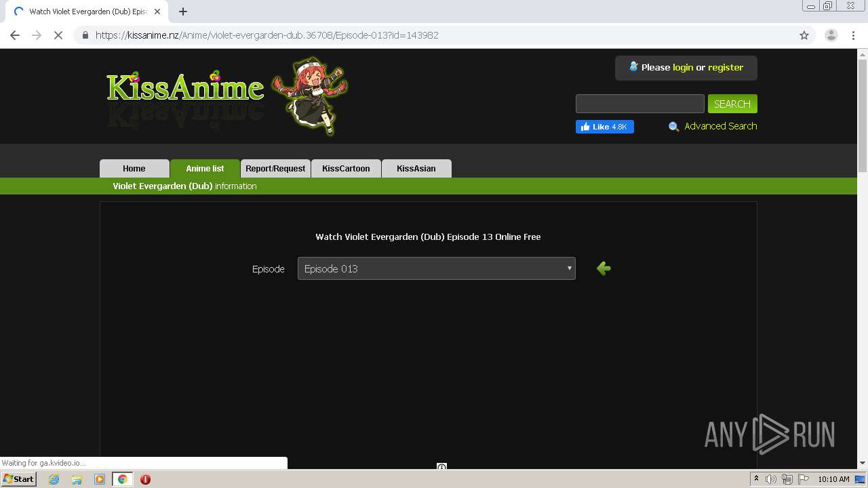Click the red Opera-style taskbar icon

coord(145,479)
